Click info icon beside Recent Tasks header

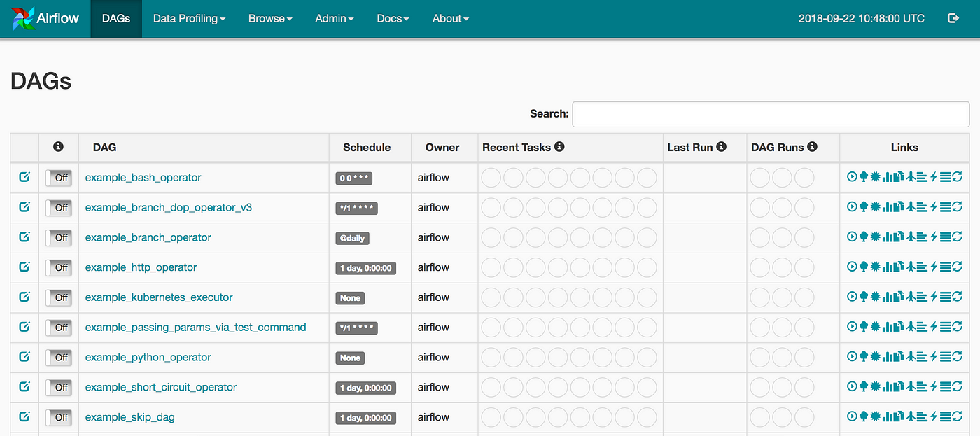(x=559, y=147)
